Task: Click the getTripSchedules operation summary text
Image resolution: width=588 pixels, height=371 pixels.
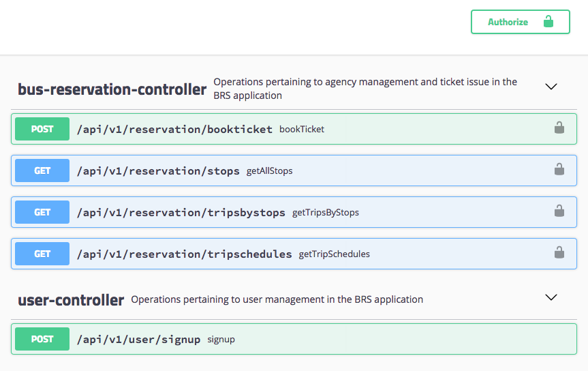Action: pyautogui.click(x=335, y=254)
